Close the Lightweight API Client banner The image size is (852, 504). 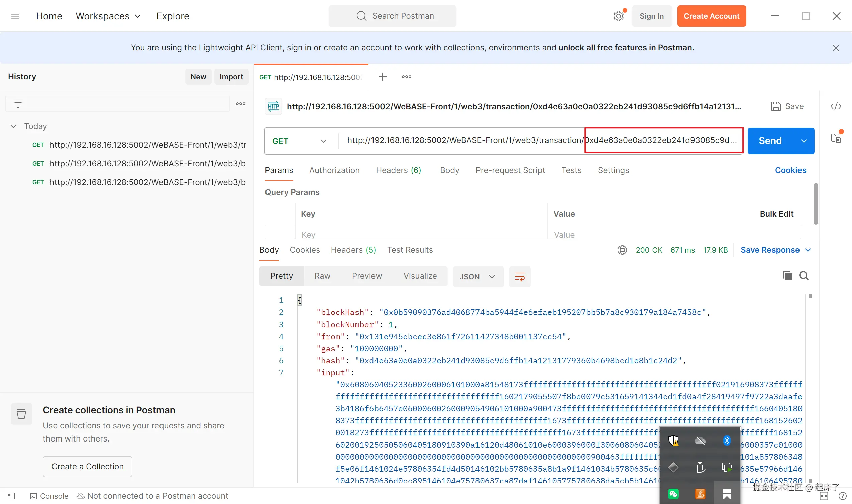coord(836,48)
